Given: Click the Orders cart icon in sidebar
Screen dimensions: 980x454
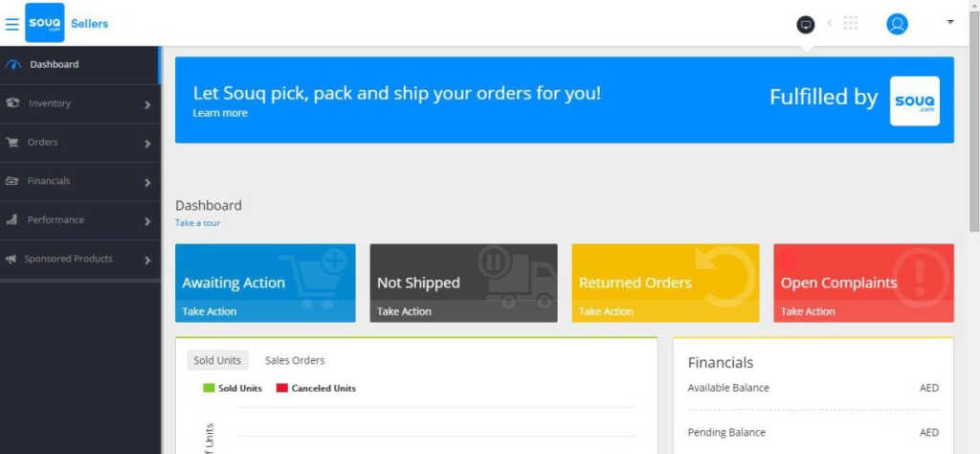Looking at the screenshot, I should tap(11, 143).
